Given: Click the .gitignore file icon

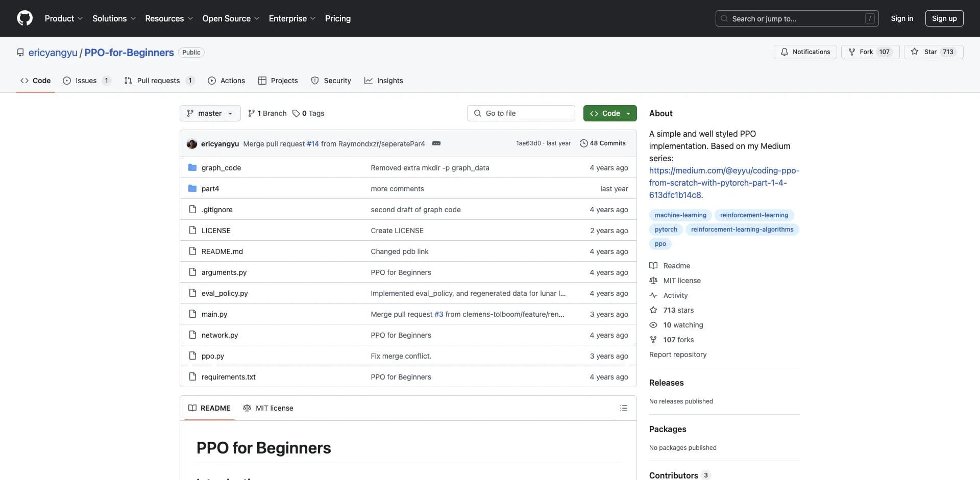Looking at the screenshot, I should pyautogui.click(x=192, y=209).
